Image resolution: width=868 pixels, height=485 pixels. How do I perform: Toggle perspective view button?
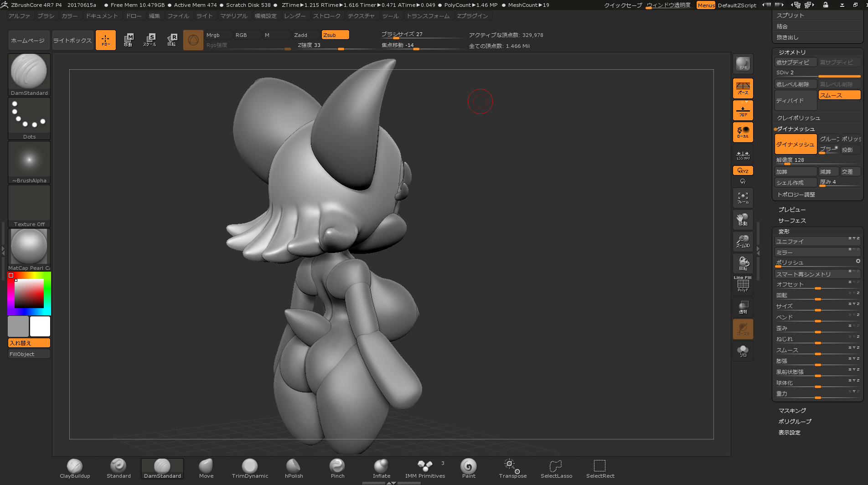pyautogui.click(x=743, y=88)
